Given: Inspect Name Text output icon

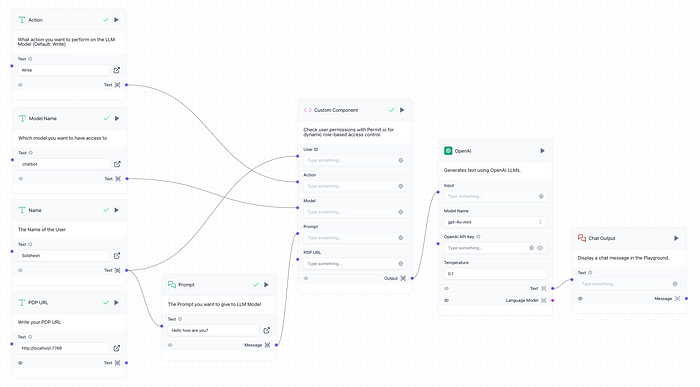Looking at the screenshot, I should [117, 270].
